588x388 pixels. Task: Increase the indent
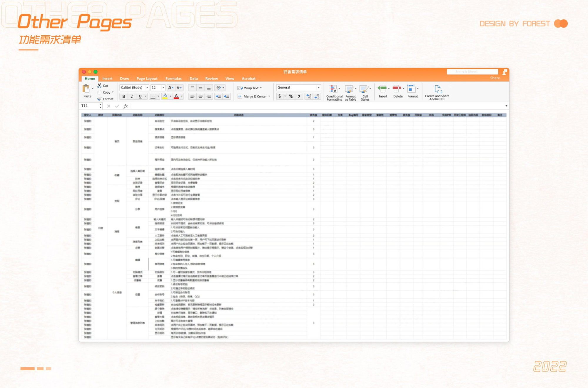[x=227, y=96]
